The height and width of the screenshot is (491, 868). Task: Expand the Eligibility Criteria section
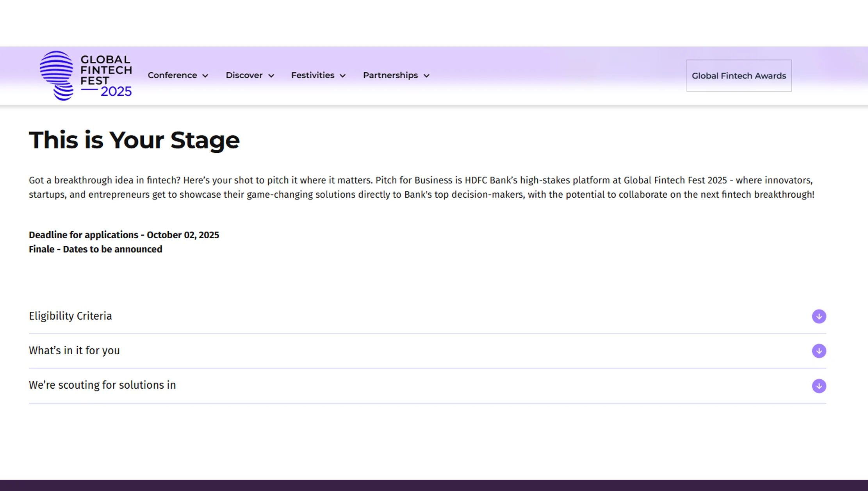[70, 316]
